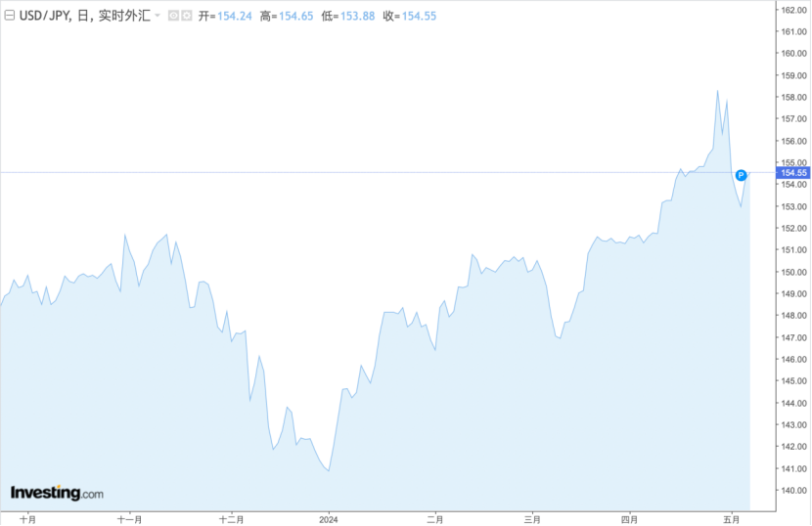Click the 五月 date axis label

[x=731, y=519]
